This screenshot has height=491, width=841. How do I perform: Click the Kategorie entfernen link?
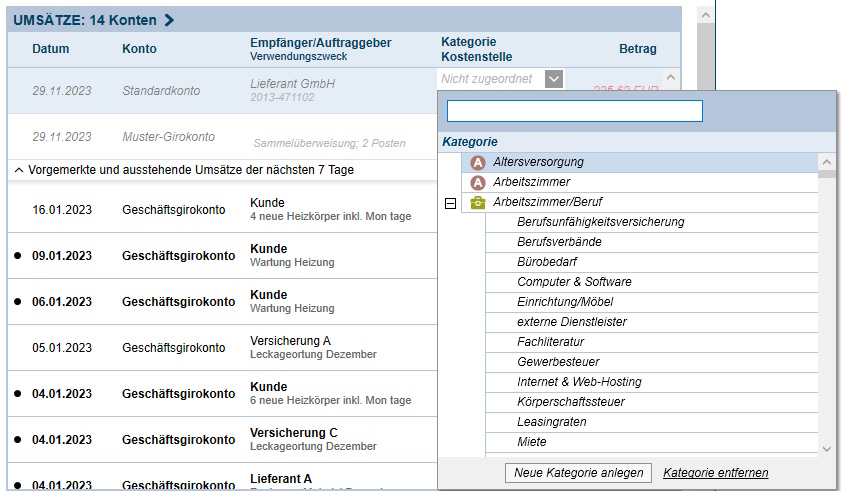[x=715, y=473]
